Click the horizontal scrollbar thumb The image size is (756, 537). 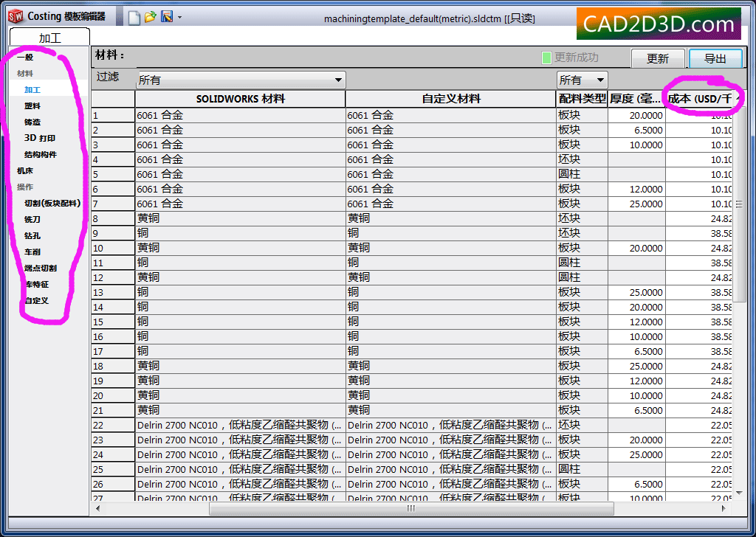pos(411,508)
